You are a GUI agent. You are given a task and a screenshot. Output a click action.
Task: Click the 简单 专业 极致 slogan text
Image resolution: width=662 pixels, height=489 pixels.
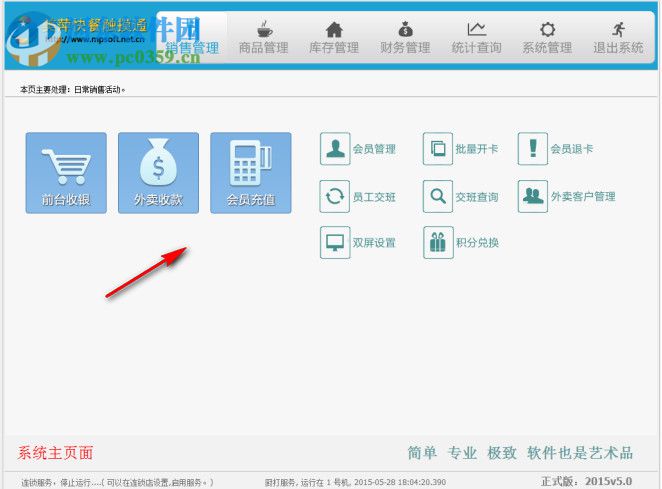(x=520, y=453)
